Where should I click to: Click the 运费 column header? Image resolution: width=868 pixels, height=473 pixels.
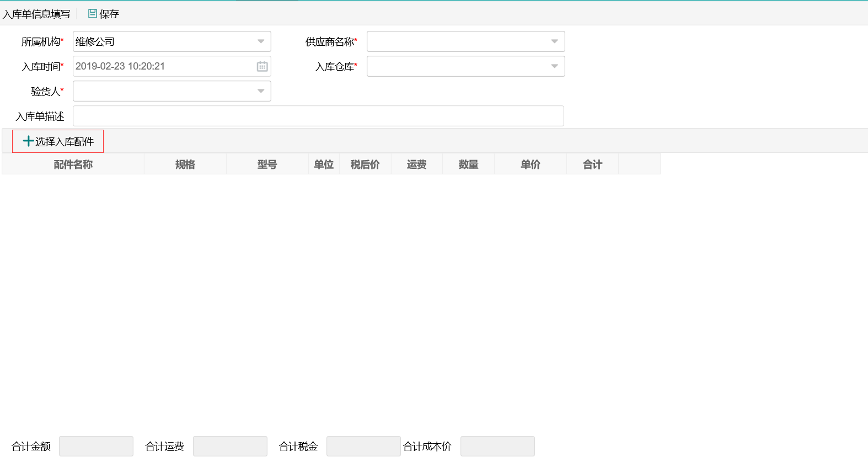(x=417, y=164)
